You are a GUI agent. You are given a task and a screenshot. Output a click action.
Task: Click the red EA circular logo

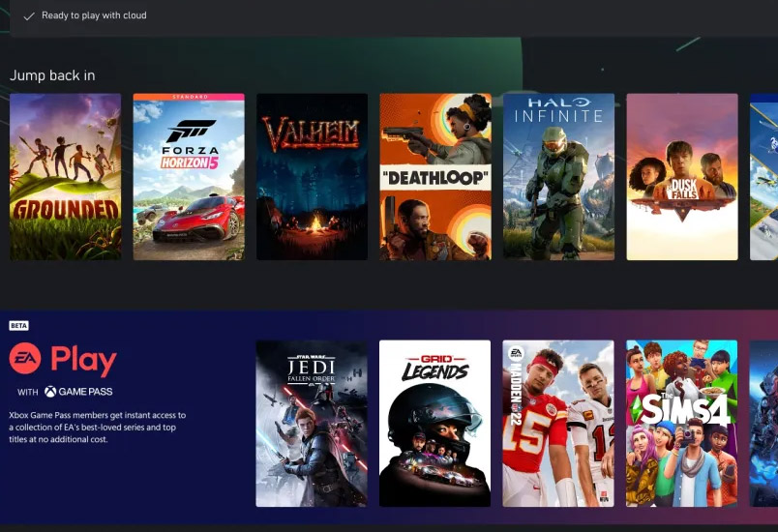pos(24,360)
